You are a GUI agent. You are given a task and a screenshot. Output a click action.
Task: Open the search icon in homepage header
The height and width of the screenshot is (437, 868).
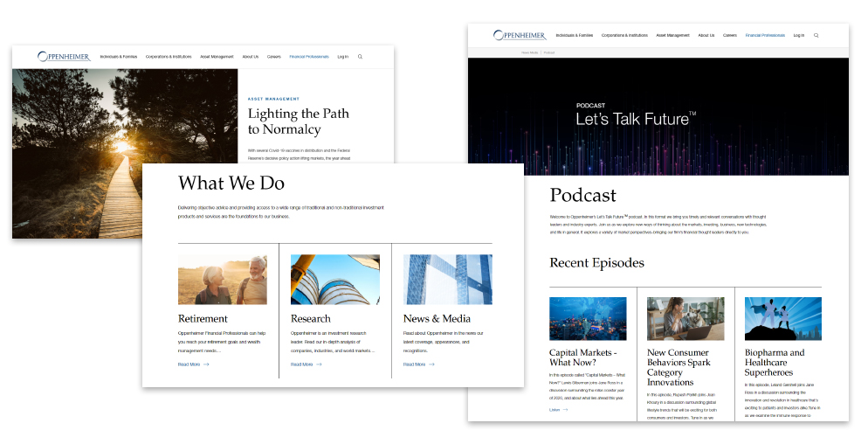pyautogui.click(x=361, y=57)
